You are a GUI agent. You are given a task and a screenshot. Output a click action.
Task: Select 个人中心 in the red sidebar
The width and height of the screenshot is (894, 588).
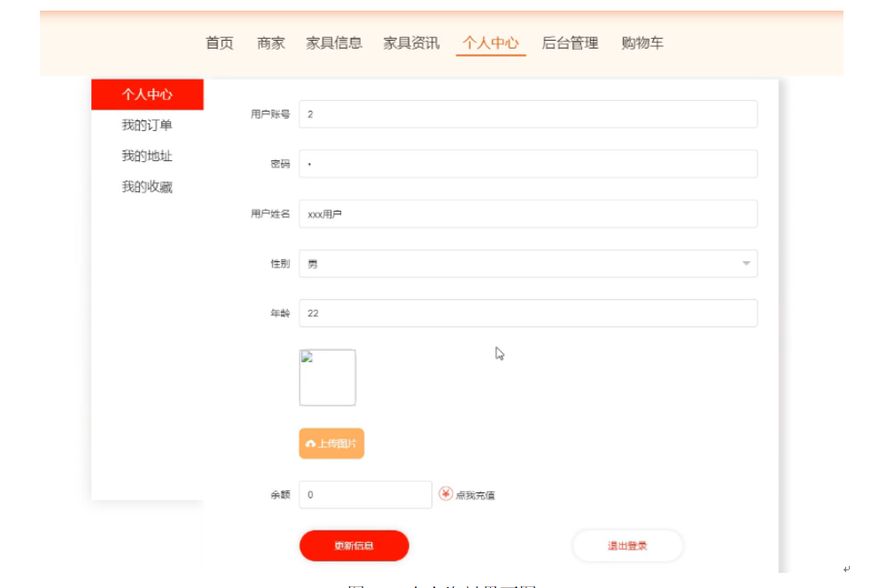(147, 95)
